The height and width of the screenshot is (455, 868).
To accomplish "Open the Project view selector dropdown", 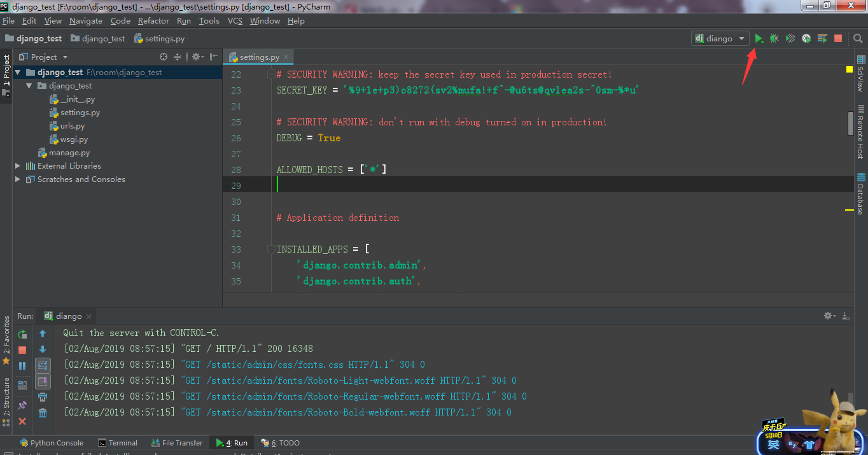I will click(44, 57).
